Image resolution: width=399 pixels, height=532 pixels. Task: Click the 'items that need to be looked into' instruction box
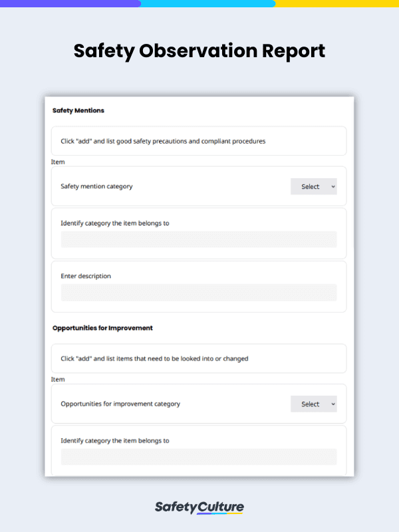tap(199, 358)
